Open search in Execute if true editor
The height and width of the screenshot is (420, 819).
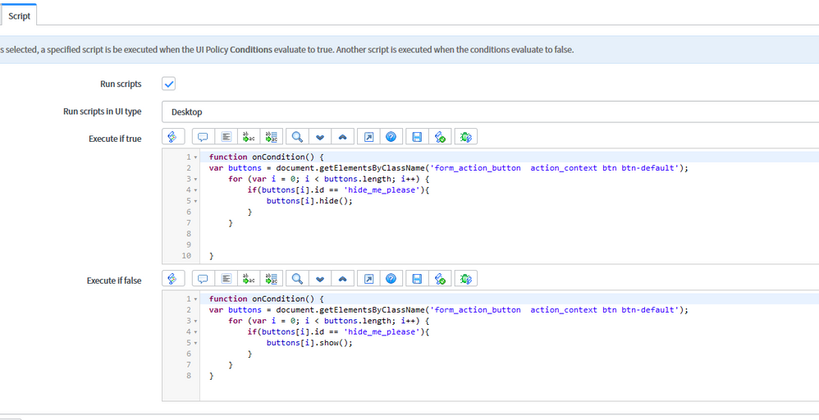297,137
